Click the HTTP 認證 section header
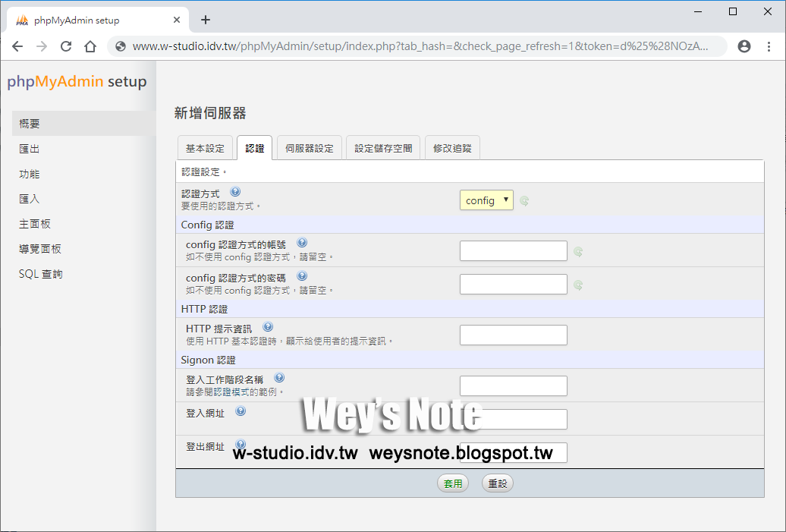786x532 pixels. (x=204, y=309)
